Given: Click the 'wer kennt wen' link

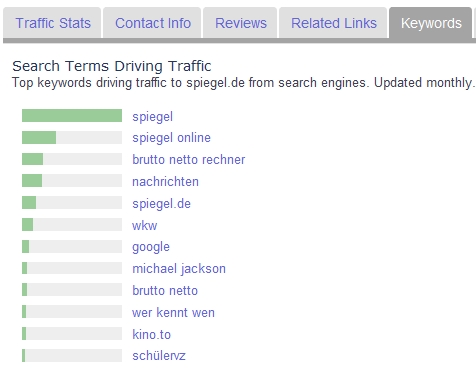Looking at the screenshot, I should coord(173,312).
